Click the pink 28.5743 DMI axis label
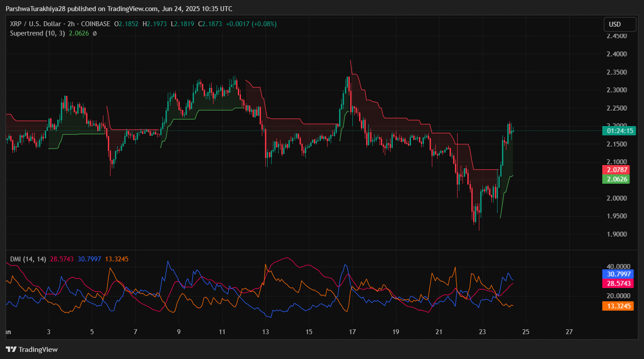The width and height of the screenshot is (644, 359). 617,283
